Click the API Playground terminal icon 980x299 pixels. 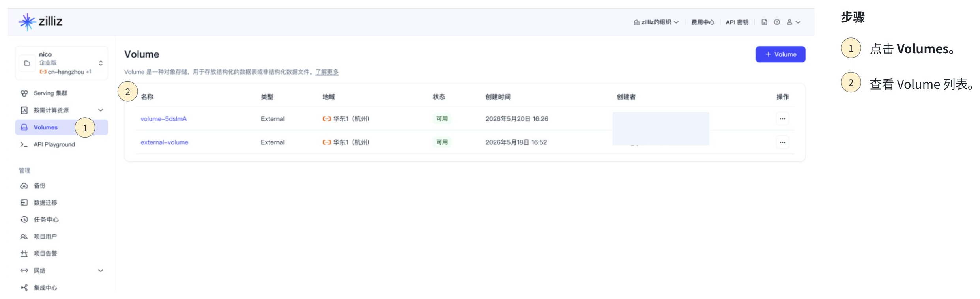pos(24,144)
